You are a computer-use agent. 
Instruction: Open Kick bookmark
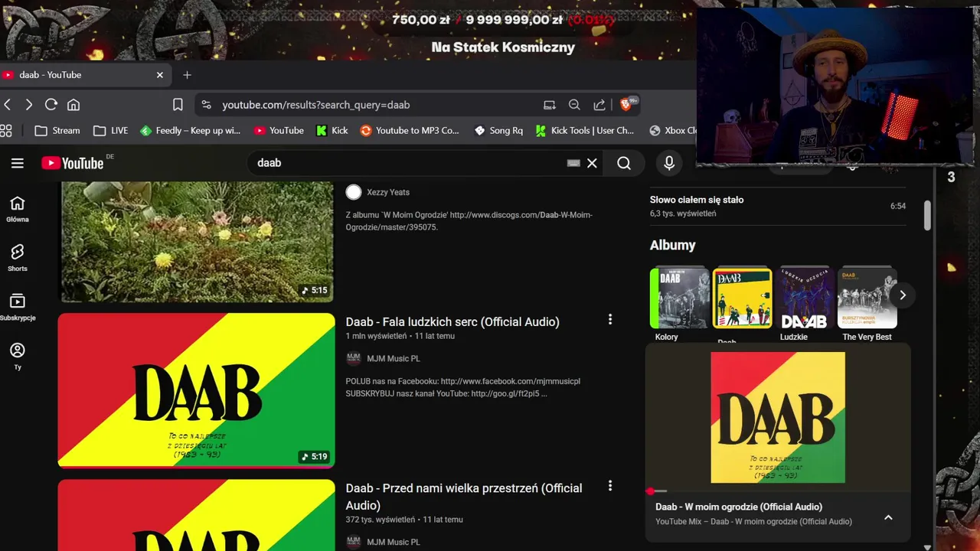click(x=332, y=131)
